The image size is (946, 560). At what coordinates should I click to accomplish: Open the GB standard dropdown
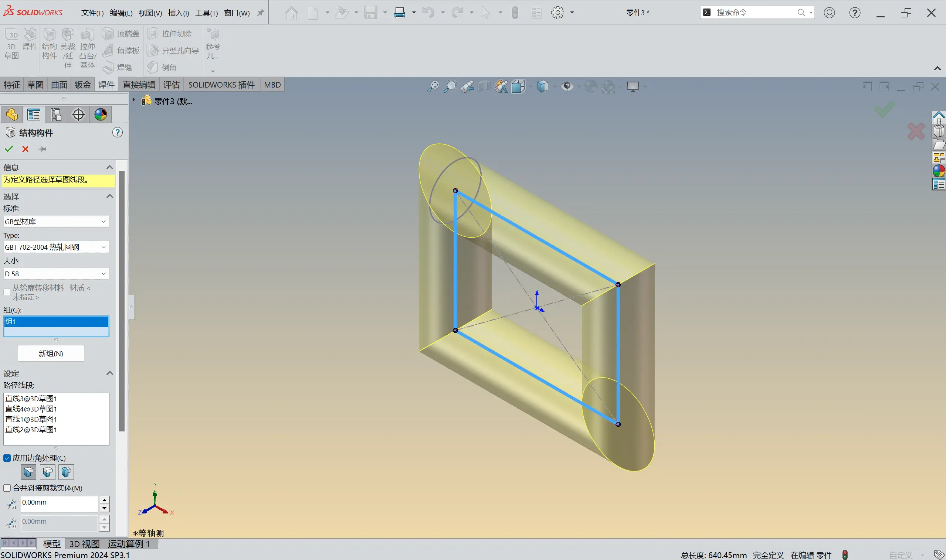tap(56, 222)
